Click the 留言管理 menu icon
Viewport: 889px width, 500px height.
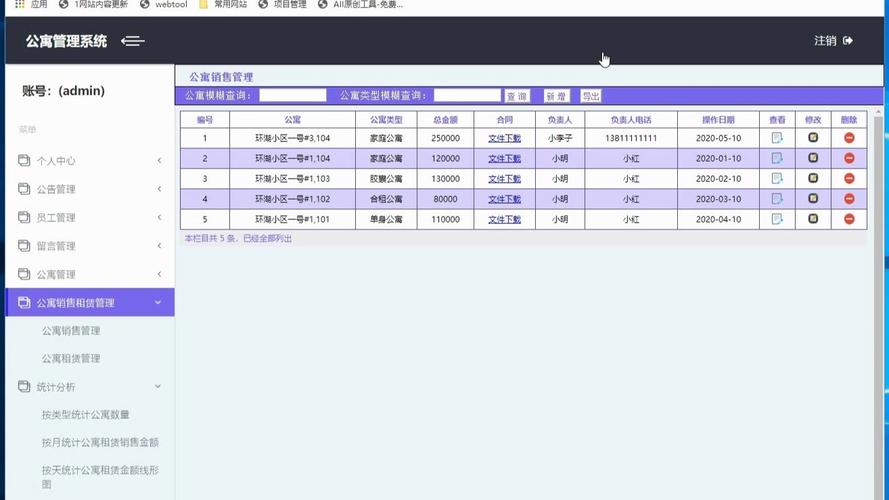click(x=24, y=245)
